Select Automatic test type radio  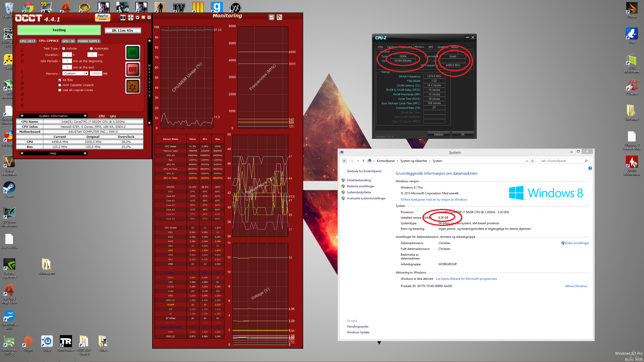point(91,49)
